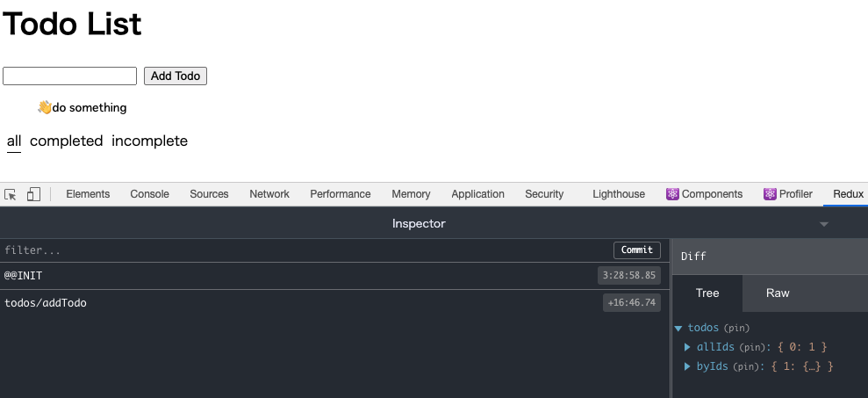Open the React Profiler tab
Image resolution: width=868 pixels, height=398 pixels.
tap(787, 194)
